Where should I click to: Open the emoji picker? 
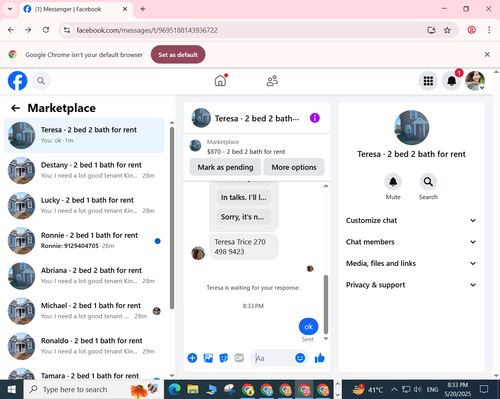[300, 358]
